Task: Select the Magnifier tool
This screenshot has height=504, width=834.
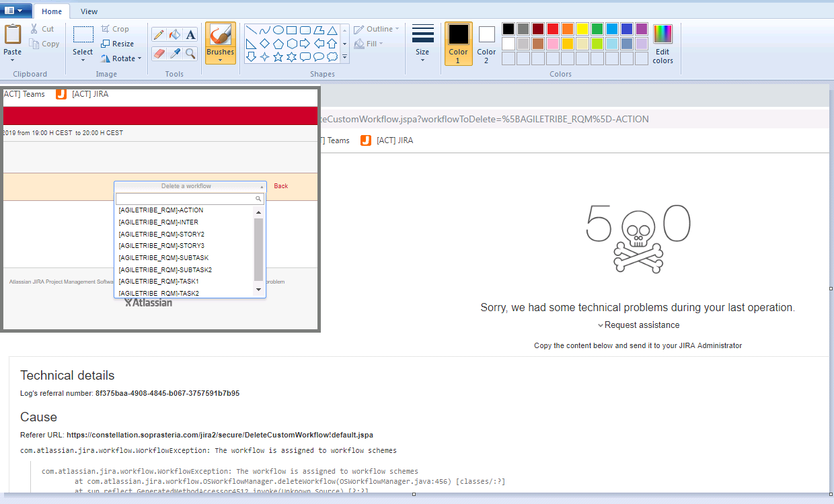Action: [190, 52]
